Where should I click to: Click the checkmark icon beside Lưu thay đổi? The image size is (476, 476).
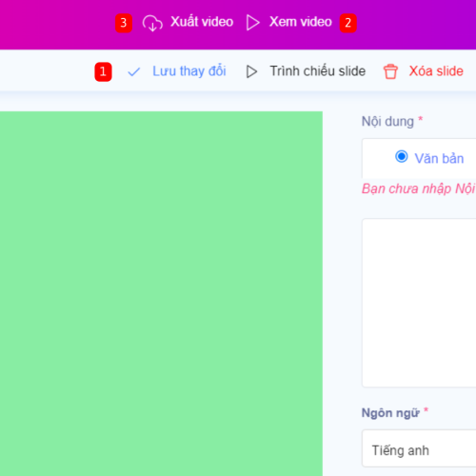pyautogui.click(x=134, y=72)
